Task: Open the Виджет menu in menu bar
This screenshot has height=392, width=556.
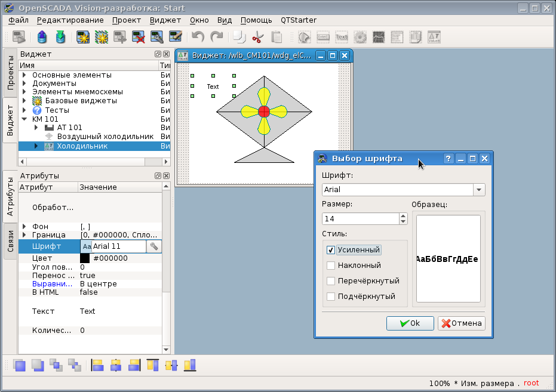Action: [x=165, y=20]
